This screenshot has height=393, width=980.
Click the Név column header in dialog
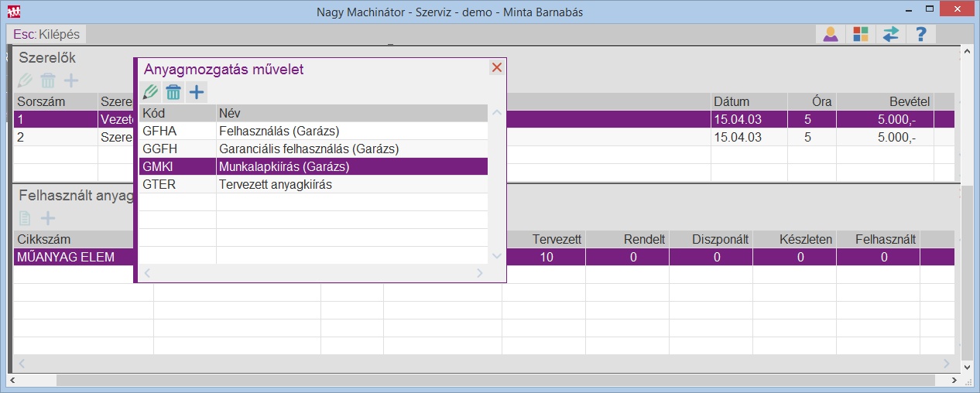351,113
